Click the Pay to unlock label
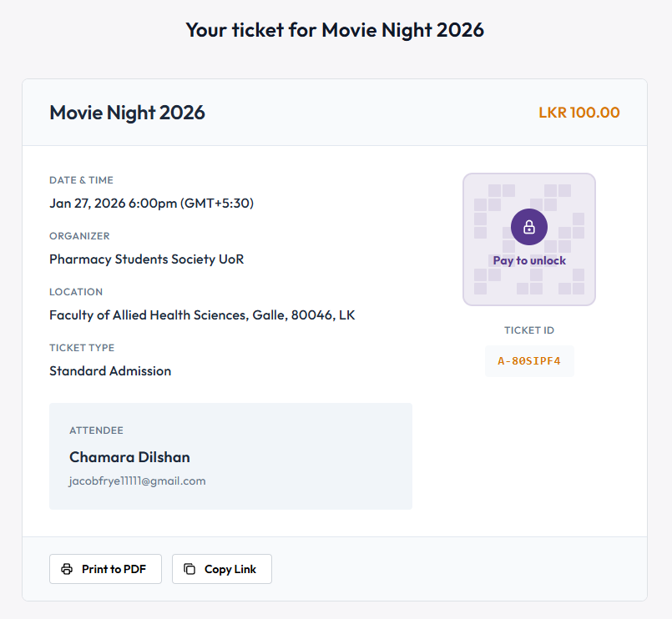The width and height of the screenshot is (672, 619). [x=529, y=260]
